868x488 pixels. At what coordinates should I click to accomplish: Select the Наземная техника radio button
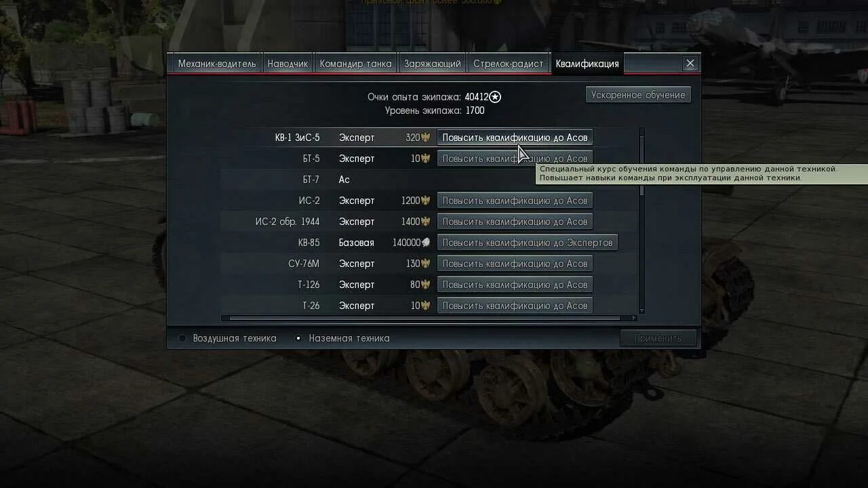point(298,338)
